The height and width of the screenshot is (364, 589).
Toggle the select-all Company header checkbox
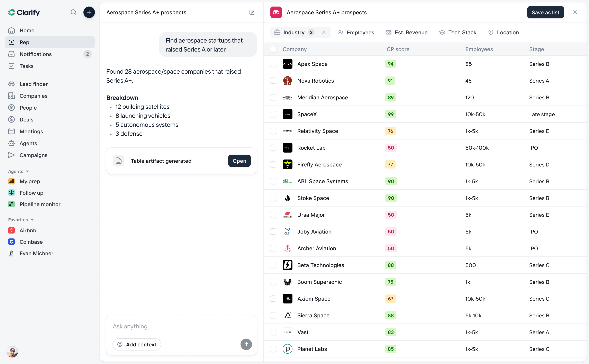pyautogui.click(x=273, y=49)
